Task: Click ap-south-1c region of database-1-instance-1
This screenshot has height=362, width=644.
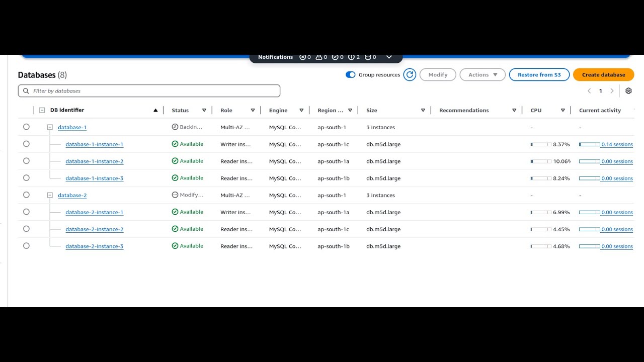Action: point(333,144)
